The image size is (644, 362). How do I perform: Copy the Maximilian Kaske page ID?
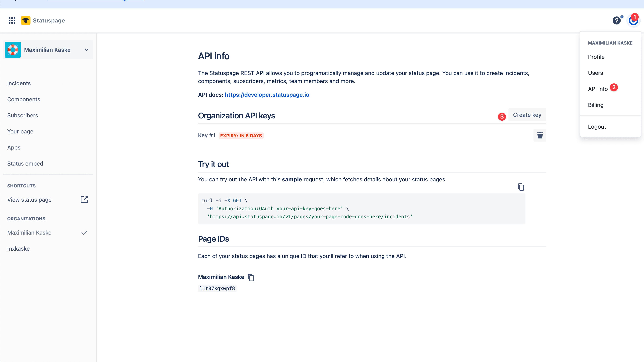click(251, 277)
